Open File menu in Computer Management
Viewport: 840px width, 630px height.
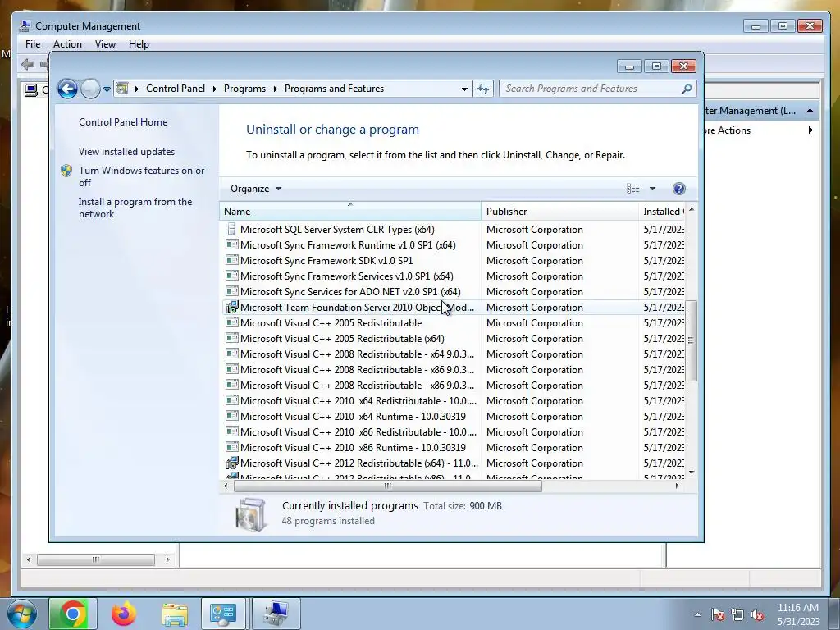[x=33, y=44]
